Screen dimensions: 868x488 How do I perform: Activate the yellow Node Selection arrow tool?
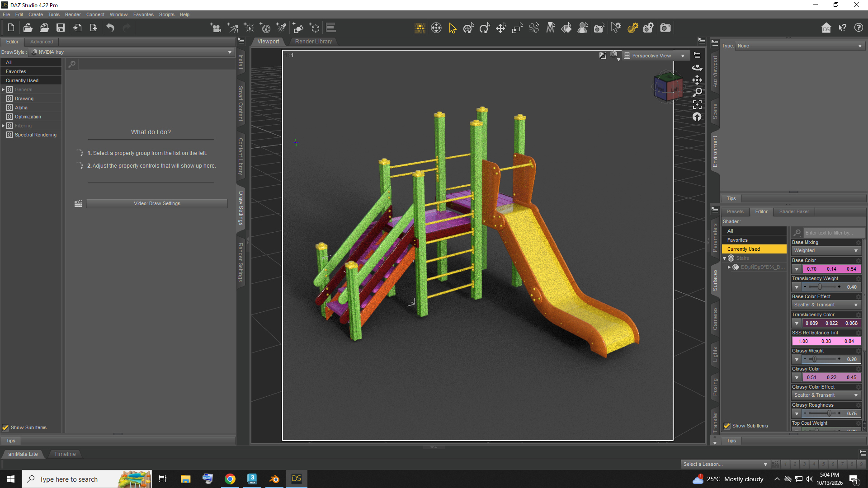pos(453,28)
